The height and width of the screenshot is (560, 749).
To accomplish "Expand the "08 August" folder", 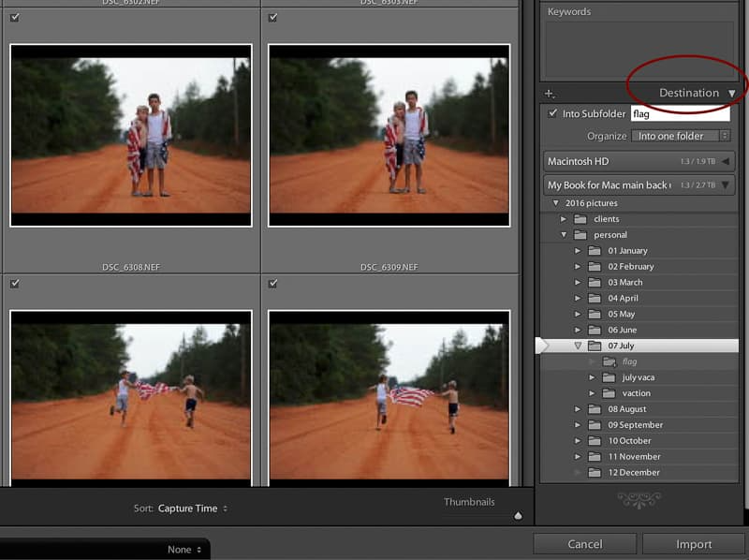I will (580, 408).
